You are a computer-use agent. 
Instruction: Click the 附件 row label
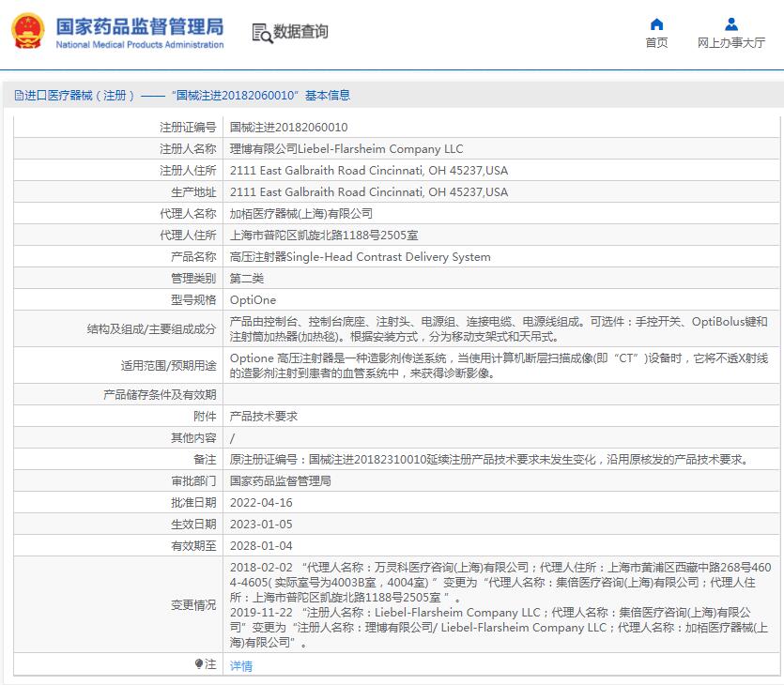click(205, 417)
